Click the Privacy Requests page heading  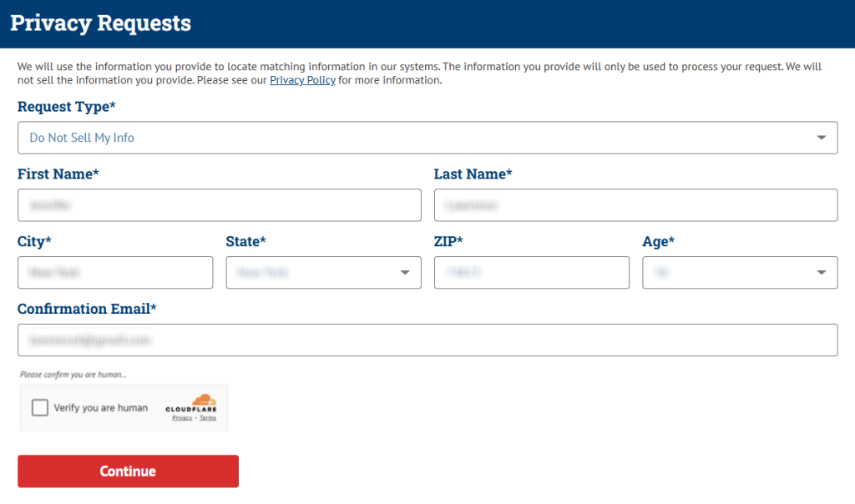(101, 23)
